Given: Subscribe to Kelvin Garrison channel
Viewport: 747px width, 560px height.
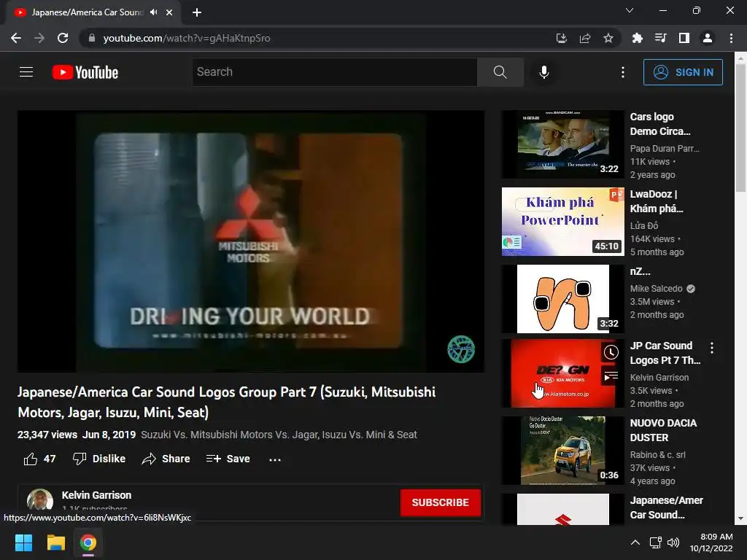Looking at the screenshot, I should (x=440, y=502).
